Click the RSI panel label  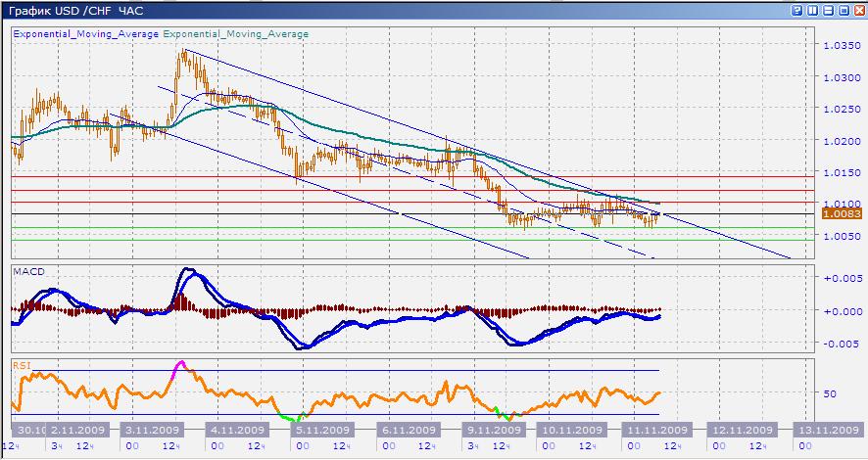pyautogui.click(x=21, y=364)
